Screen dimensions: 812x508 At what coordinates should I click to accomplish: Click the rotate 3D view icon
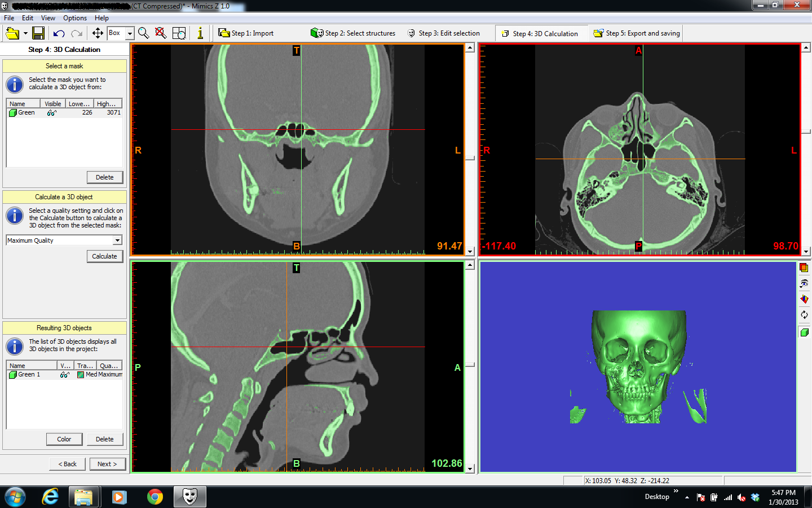click(804, 315)
